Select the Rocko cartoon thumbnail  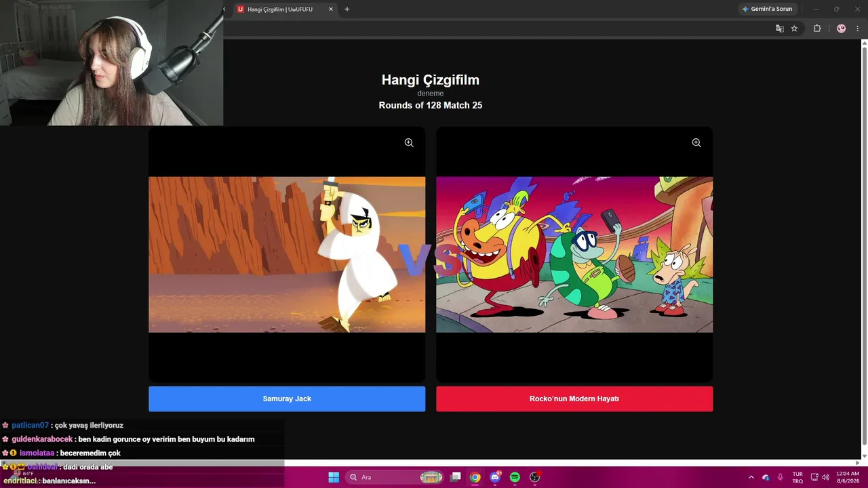tap(574, 255)
